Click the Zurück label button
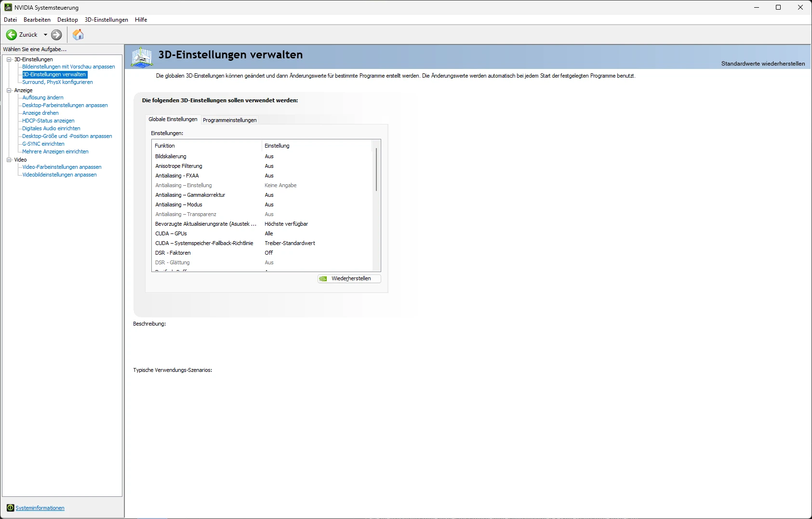Viewport: 812px width, 519px height. (x=28, y=35)
